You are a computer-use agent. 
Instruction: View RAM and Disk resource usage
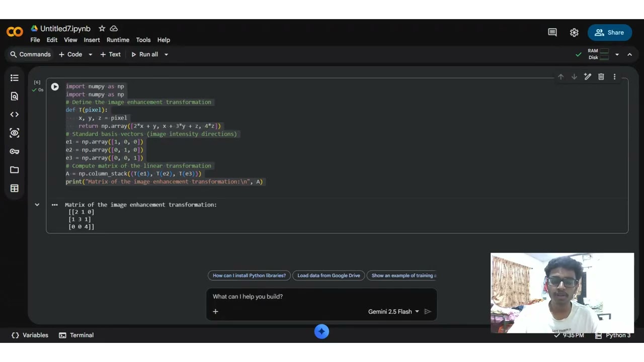[598, 54]
